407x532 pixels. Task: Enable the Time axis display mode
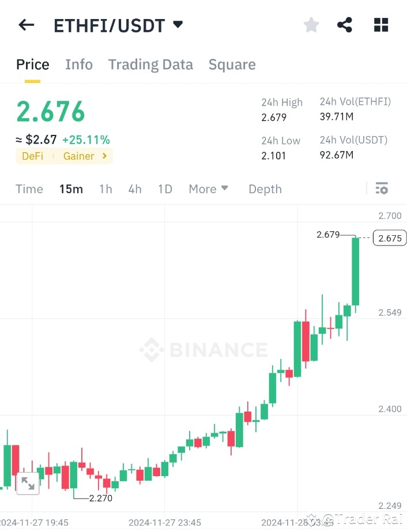pyautogui.click(x=29, y=188)
